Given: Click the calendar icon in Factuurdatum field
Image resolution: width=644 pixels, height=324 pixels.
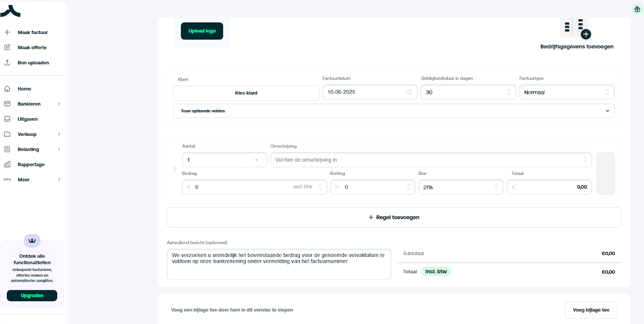Looking at the screenshot, I should tap(409, 92).
